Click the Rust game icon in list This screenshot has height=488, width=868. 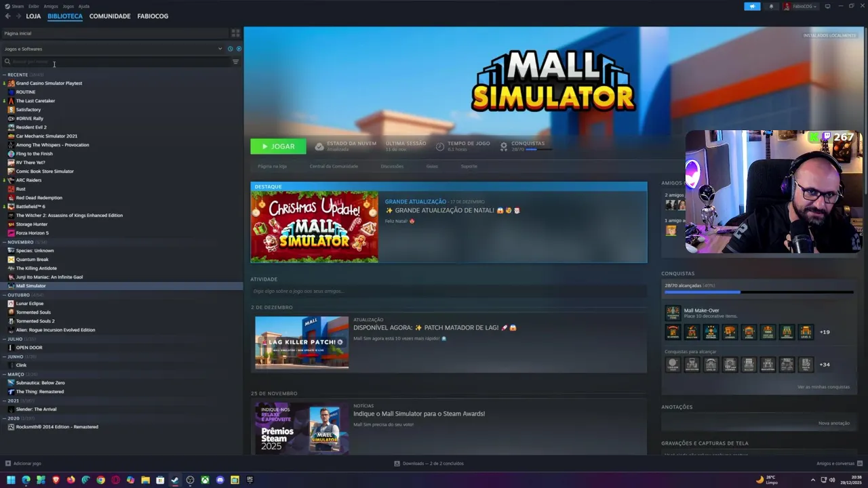coord(11,189)
